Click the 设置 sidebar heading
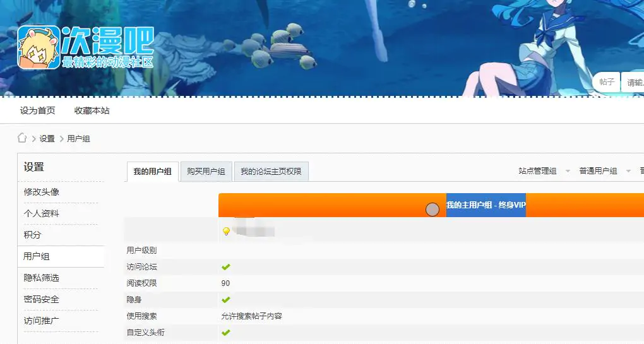Image resolution: width=644 pixels, height=344 pixels. 33,167
